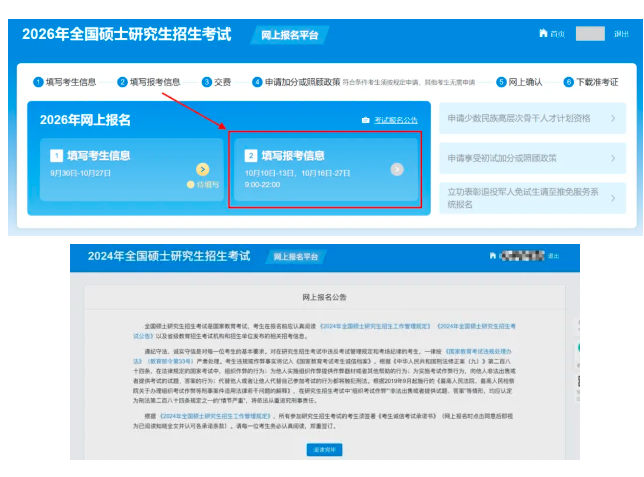Click step 5 circle 网上确认
The width and height of the screenshot is (644, 477).
(x=501, y=82)
